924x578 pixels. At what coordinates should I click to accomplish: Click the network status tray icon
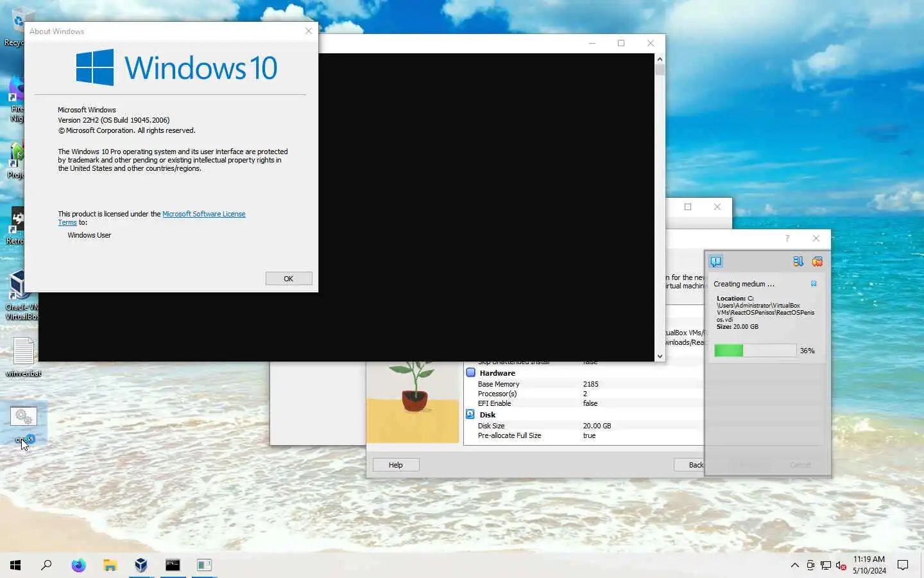click(826, 565)
